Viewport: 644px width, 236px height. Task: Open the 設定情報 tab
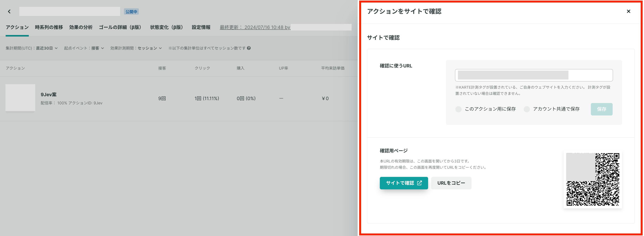click(201, 27)
